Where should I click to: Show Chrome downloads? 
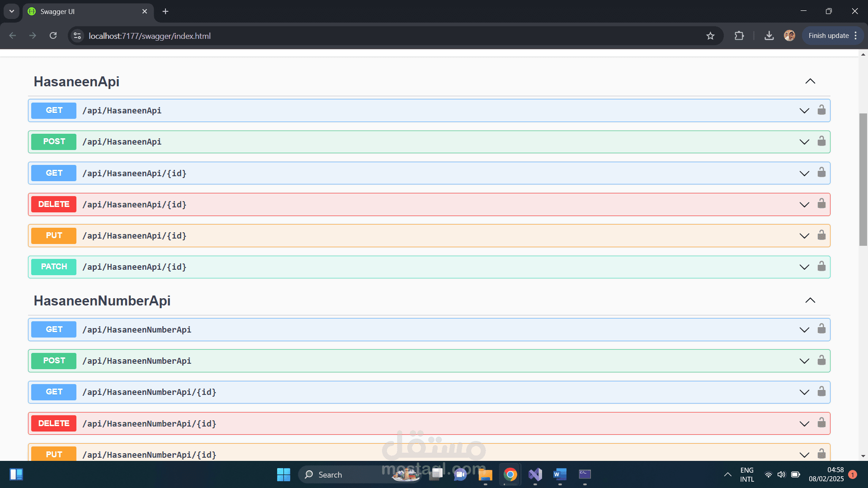769,36
